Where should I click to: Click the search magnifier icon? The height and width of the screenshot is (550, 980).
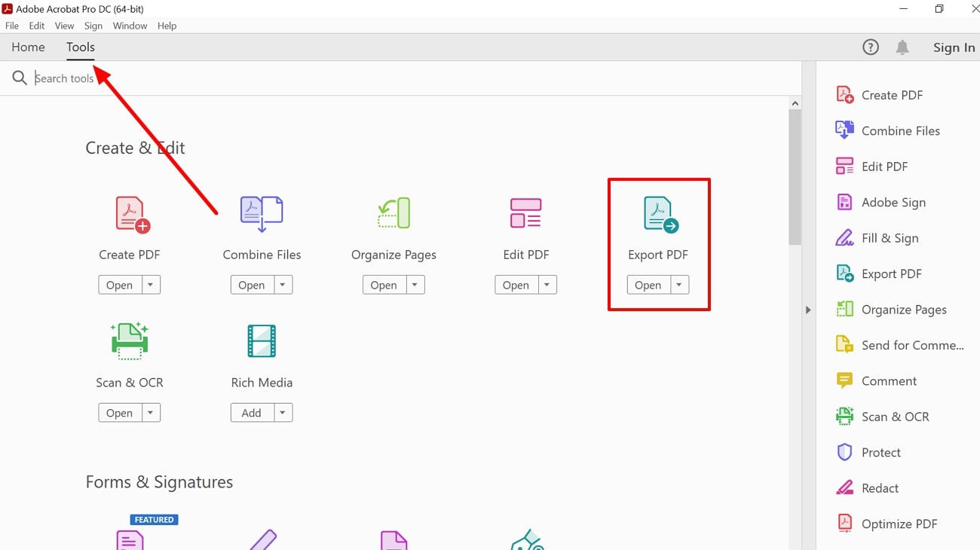pyautogui.click(x=20, y=78)
